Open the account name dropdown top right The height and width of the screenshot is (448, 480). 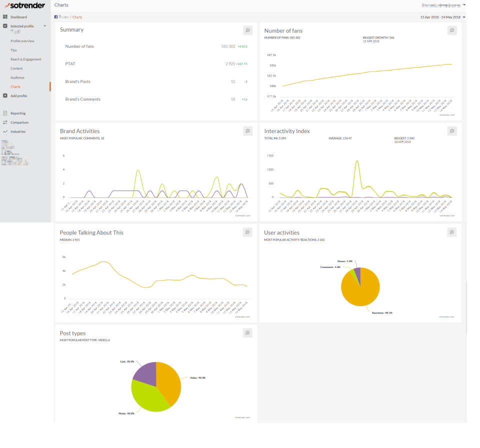tap(445, 4)
